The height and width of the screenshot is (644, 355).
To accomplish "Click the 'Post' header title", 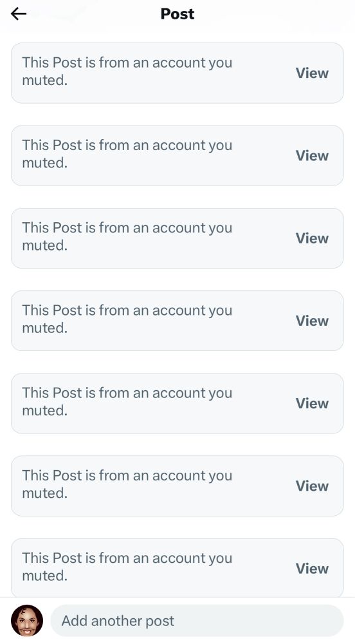I will 177,14.
